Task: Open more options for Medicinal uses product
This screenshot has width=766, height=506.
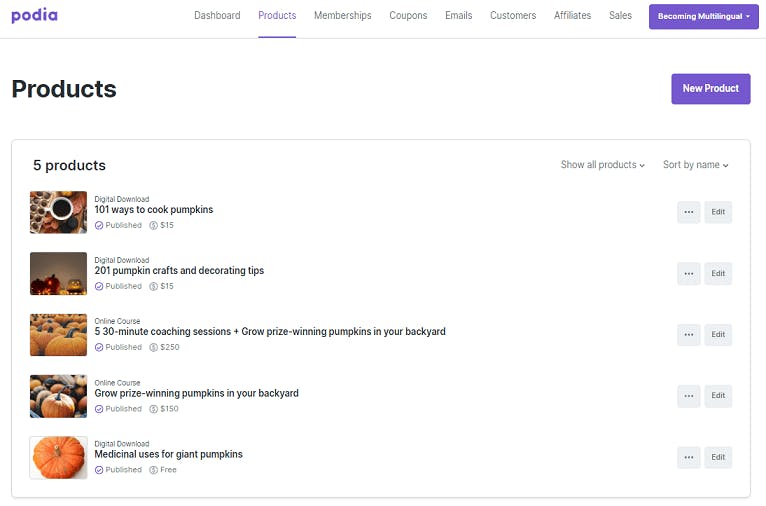Action: point(688,457)
